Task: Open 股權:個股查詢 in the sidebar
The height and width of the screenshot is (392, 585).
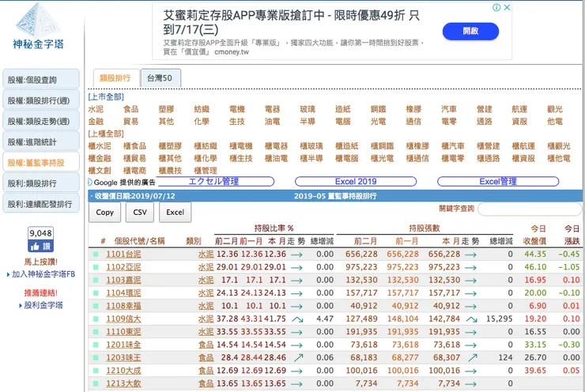Action: click(41, 80)
